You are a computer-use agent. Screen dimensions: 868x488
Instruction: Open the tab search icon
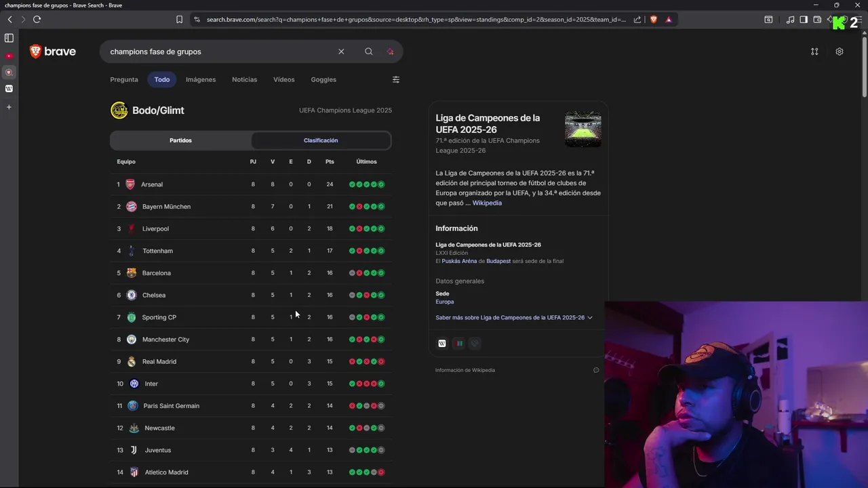(768, 20)
